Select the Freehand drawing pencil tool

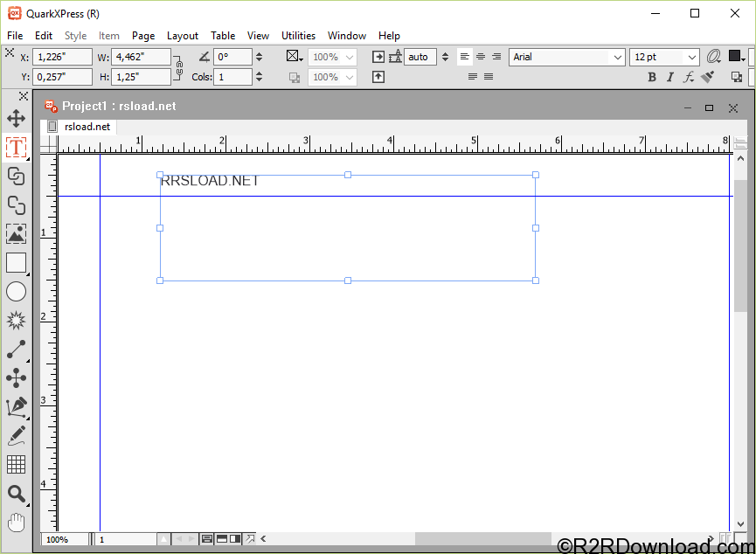pos(16,436)
